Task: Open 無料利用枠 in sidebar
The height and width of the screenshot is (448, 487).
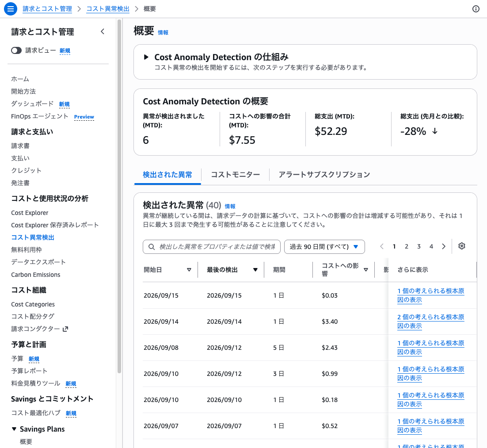Action: pos(27,249)
